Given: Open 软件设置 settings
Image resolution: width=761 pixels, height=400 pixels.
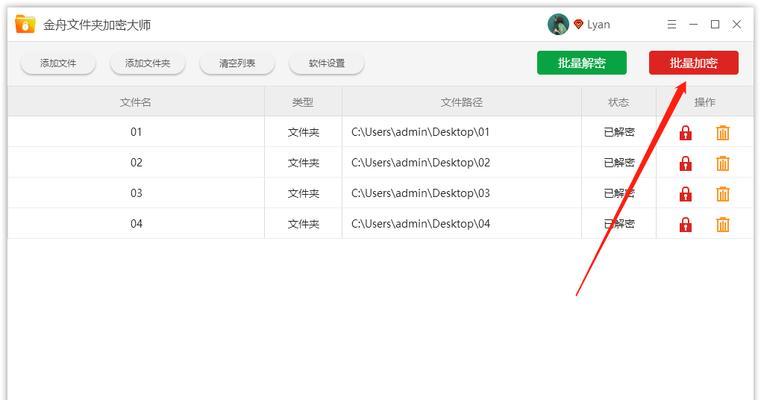Looking at the screenshot, I should (x=327, y=63).
